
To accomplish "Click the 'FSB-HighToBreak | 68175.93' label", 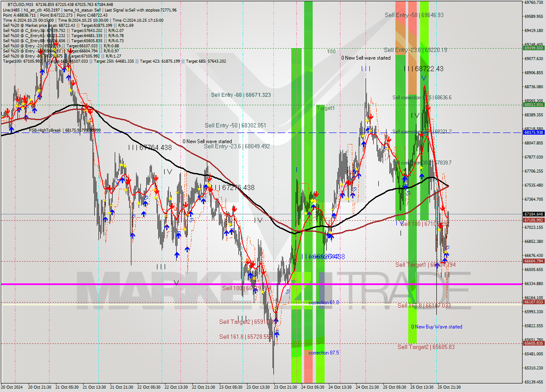I will 65,130.
